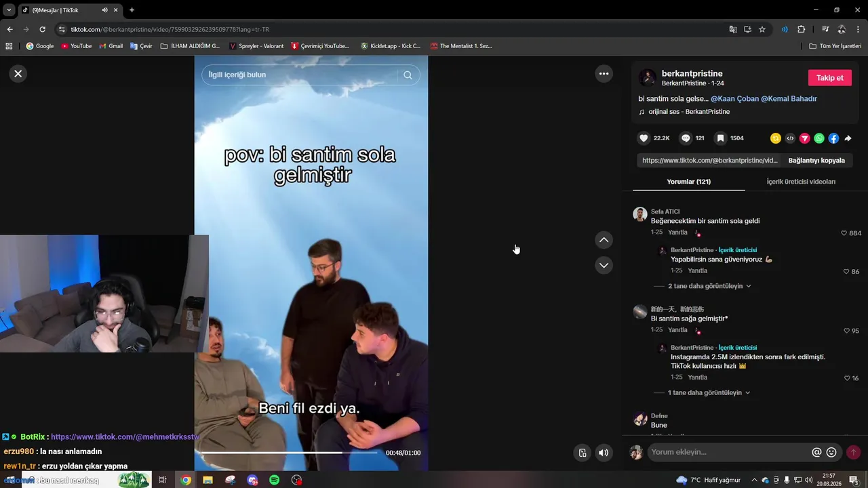Screen dimensions: 868x488
Task: Switch to İçerik üreticisi videoları tab
Action: (x=801, y=182)
